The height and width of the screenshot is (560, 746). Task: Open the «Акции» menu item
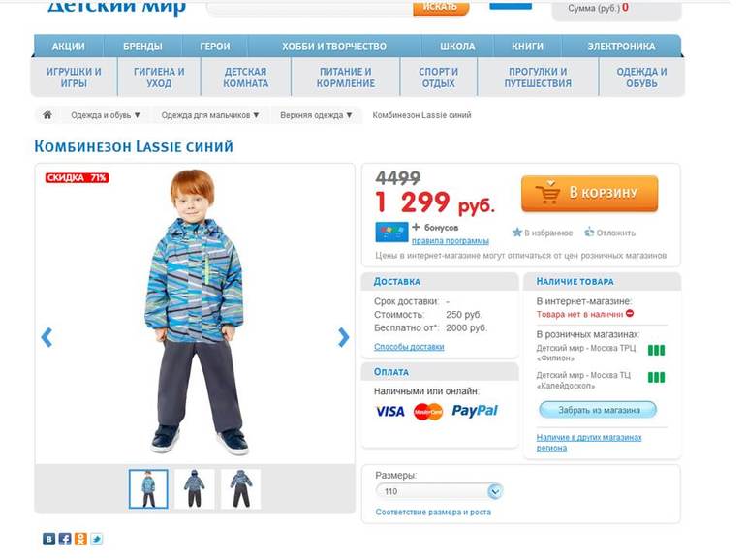pyautogui.click(x=69, y=47)
